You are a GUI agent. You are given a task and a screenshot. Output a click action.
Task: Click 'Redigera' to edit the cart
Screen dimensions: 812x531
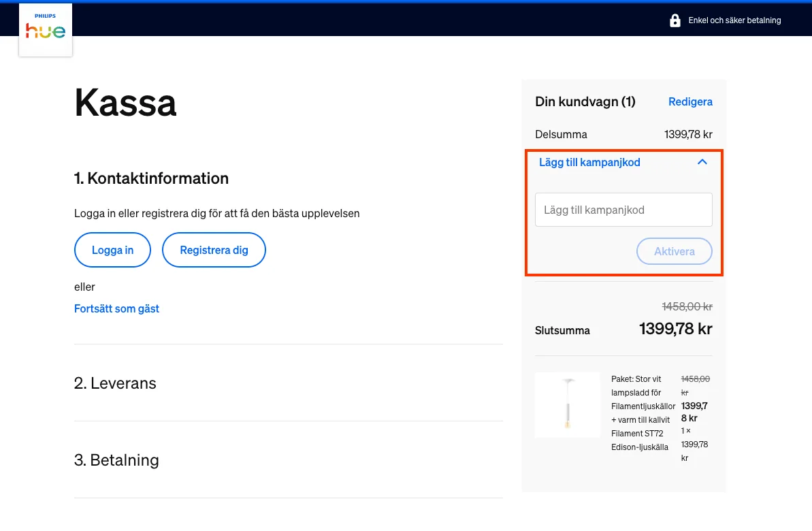pos(690,101)
